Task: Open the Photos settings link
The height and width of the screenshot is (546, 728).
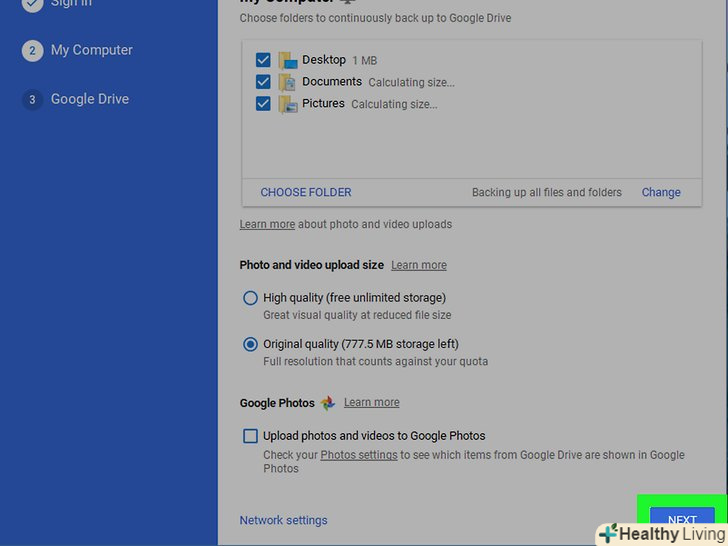Action: point(359,455)
